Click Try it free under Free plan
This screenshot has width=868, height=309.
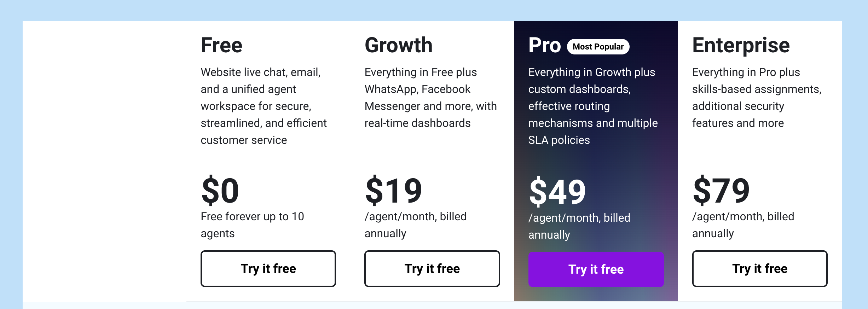pyautogui.click(x=268, y=269)
